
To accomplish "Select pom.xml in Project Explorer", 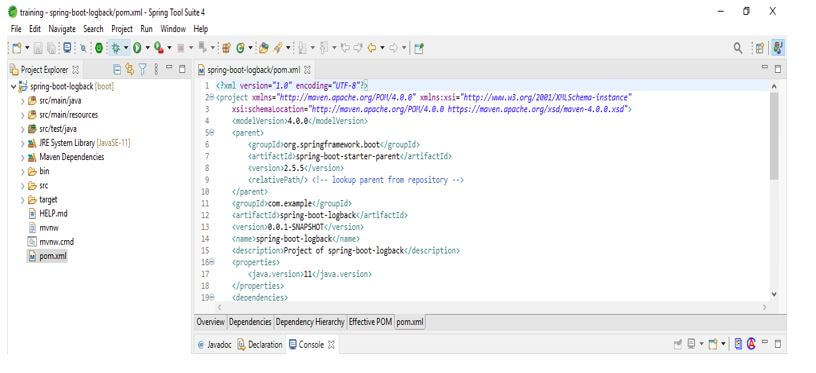I will pos(53,256).
